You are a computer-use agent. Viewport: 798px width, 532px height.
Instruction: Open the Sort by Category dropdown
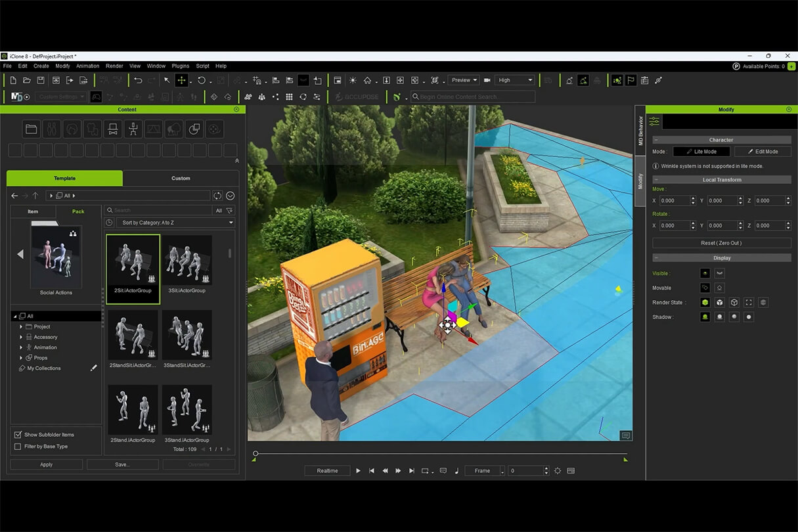click(175, 223)
